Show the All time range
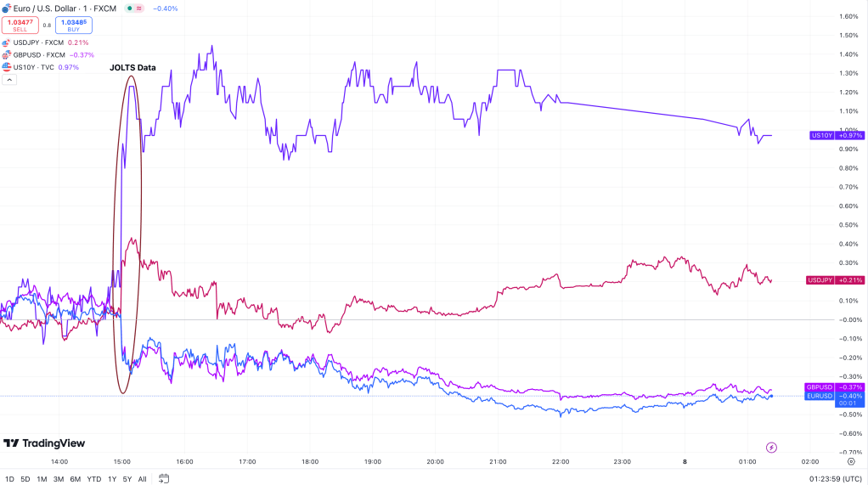 pyautogui.click(x=142, y=478)
